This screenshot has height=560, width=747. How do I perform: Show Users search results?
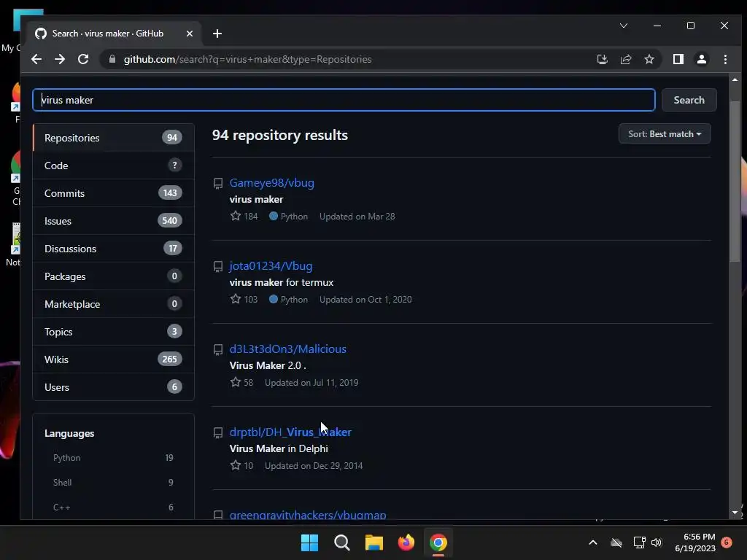pos(113,387)
